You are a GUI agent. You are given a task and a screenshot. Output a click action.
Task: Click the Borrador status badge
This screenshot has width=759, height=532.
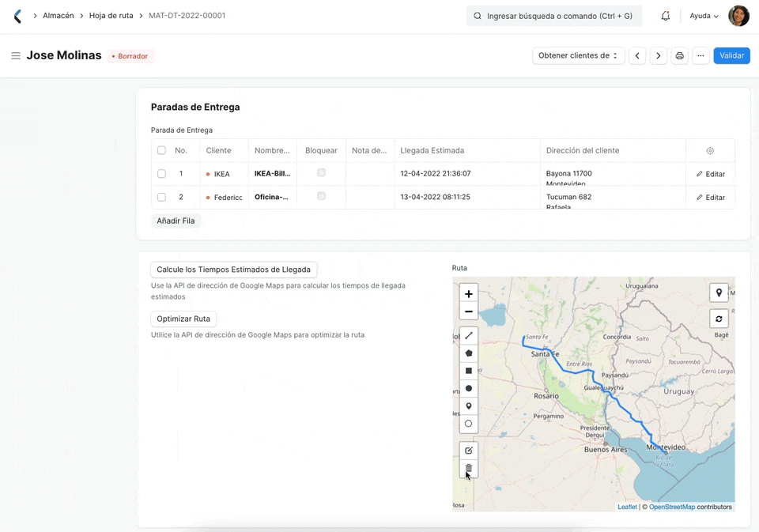click(x=130, y=56)
